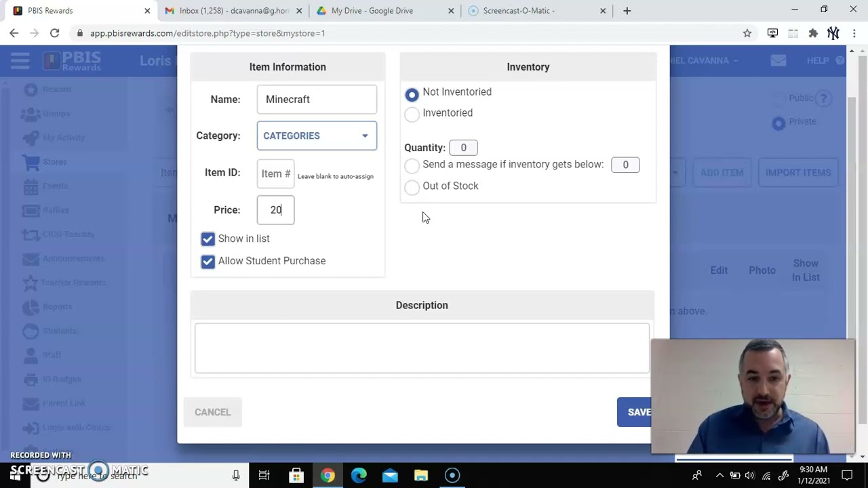This screenshot has width=868, height=488.
Task: Click the inventory threshold number field
Action: coord(625,165)
